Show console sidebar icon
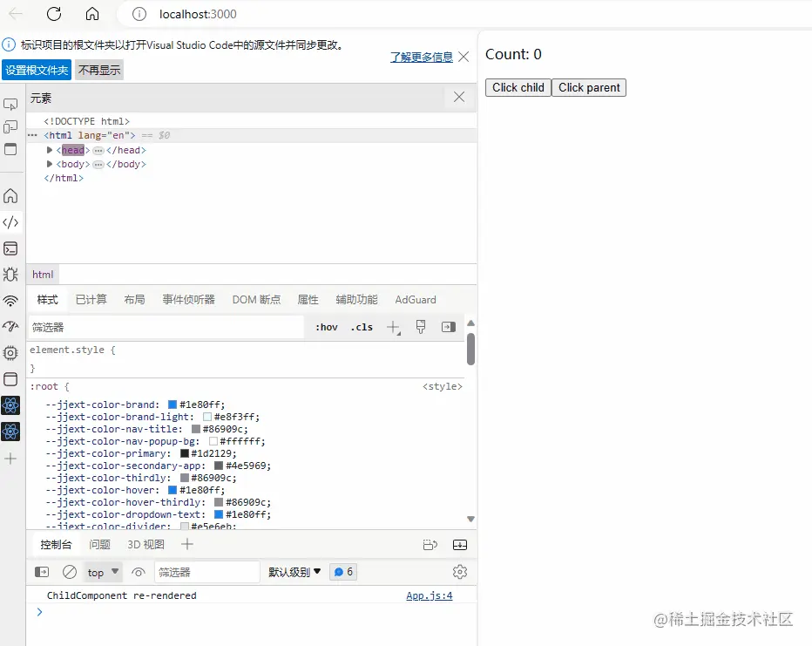The height and width of the screenshot is (646, 812). (42, 572)
